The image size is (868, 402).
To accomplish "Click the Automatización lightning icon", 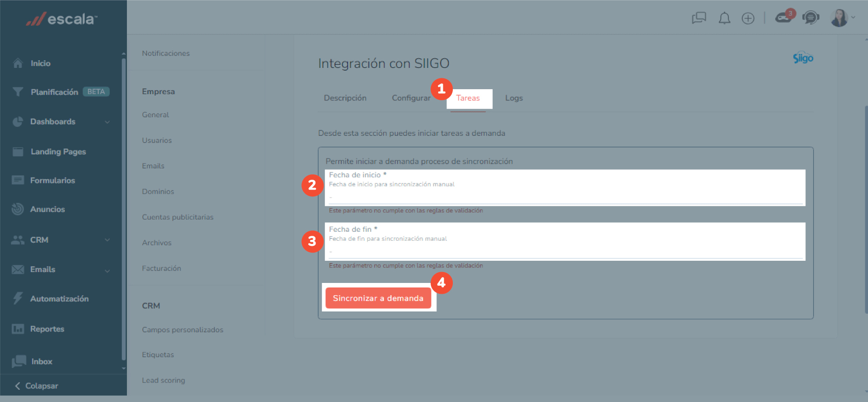I will click(x=18, y=298).
